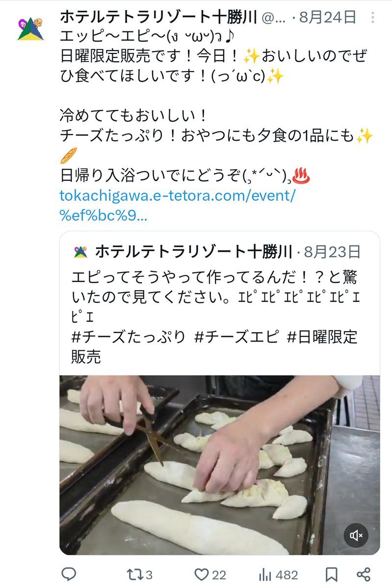View analytics bar chart icon showing 482
This screenshot has height=588, width=392.
click(278, 574)
